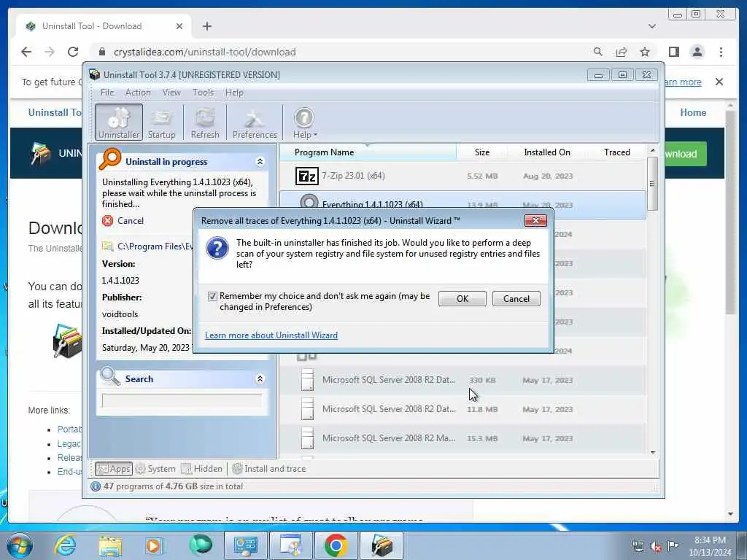747x560 pixels.
Task: Open Chrome tab search dropdown arrow
Action: pos(652,26)
